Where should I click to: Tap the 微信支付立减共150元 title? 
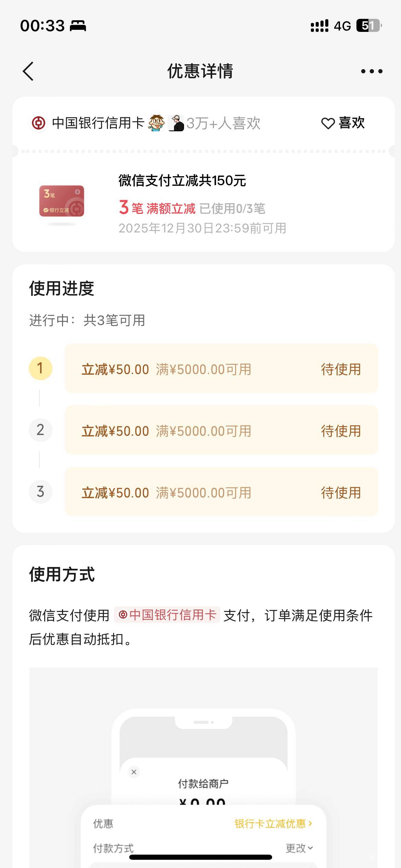(x=182, y=181)
